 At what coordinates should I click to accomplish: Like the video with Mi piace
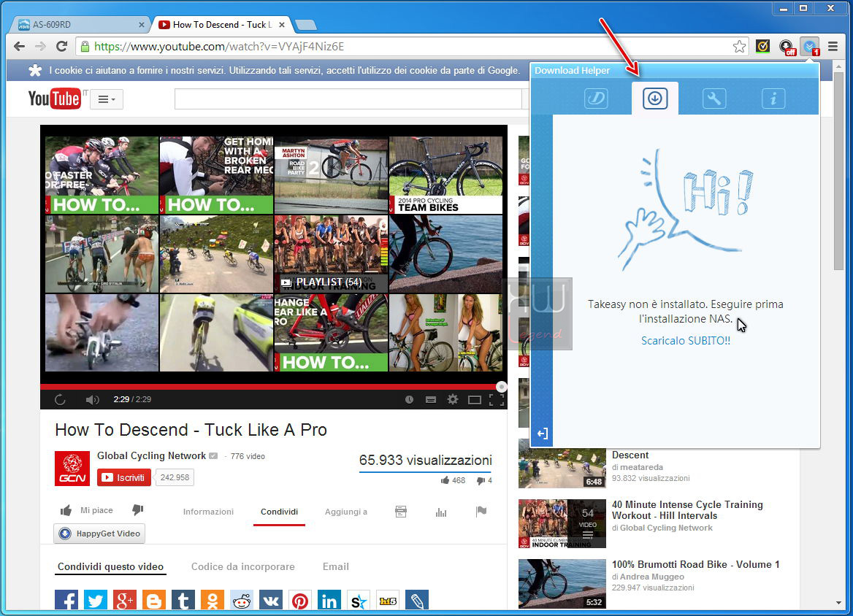[87, 510]
